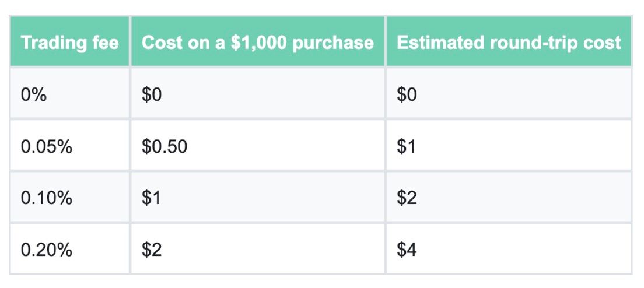Click the 0.20% trading fee cell

click(69, 248)
